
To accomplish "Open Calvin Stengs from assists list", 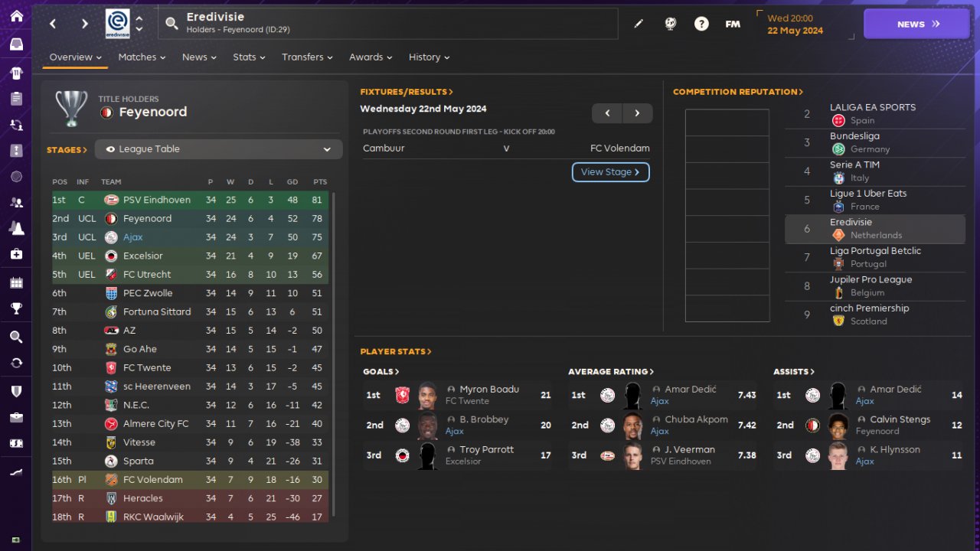I will pyautogui.click(x=900, y=420).
